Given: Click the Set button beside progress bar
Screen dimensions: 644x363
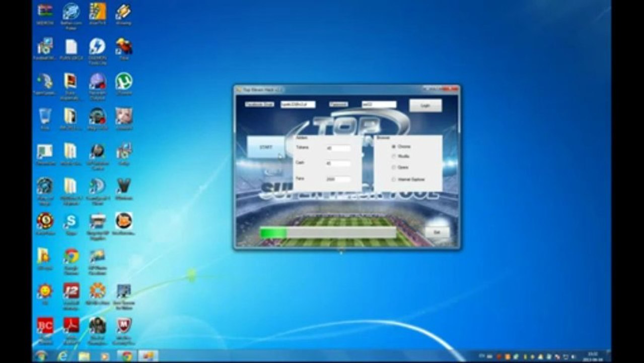Looking at the screenshot, I should 437,232.
